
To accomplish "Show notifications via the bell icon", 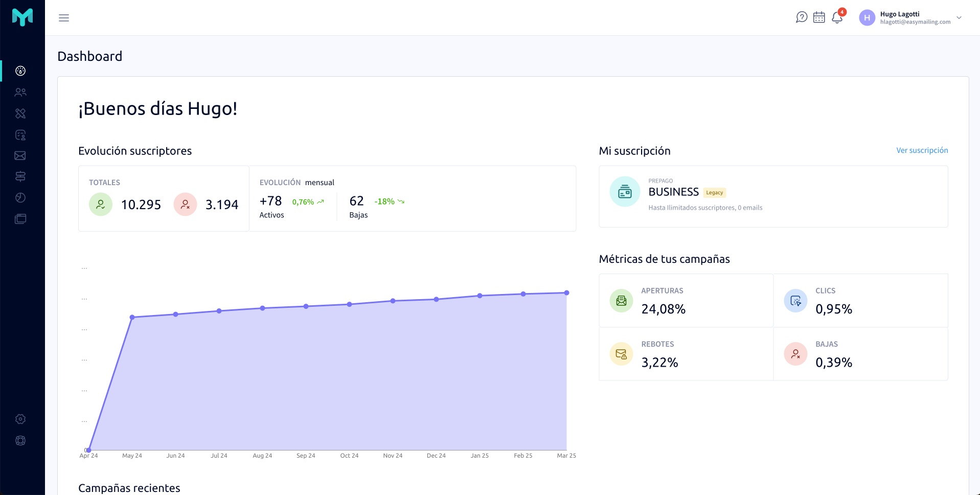I will tap(837, 18).
